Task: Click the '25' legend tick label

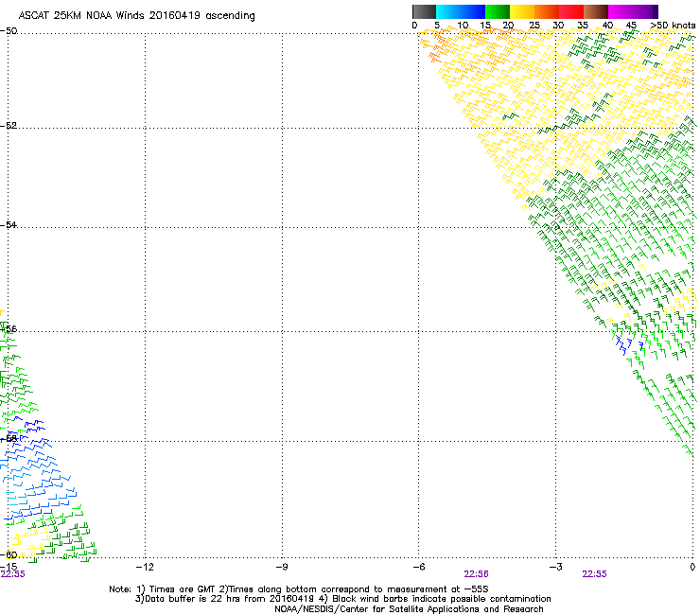Action: [534, 26]
